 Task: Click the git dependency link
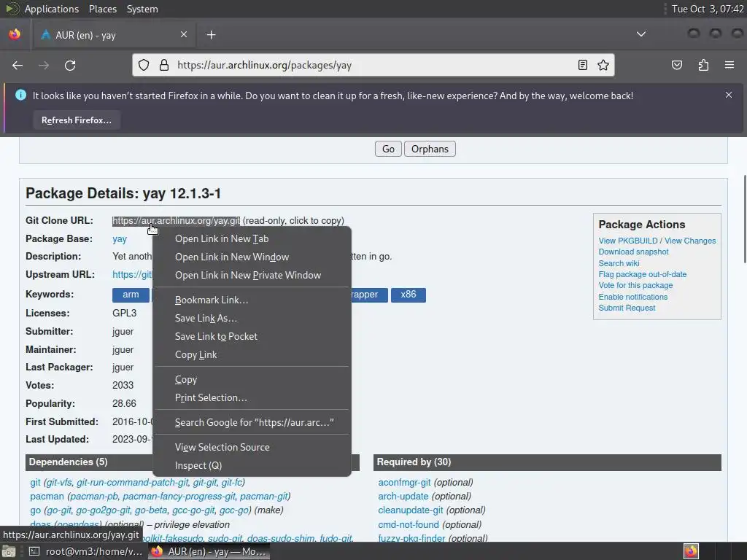35,483
